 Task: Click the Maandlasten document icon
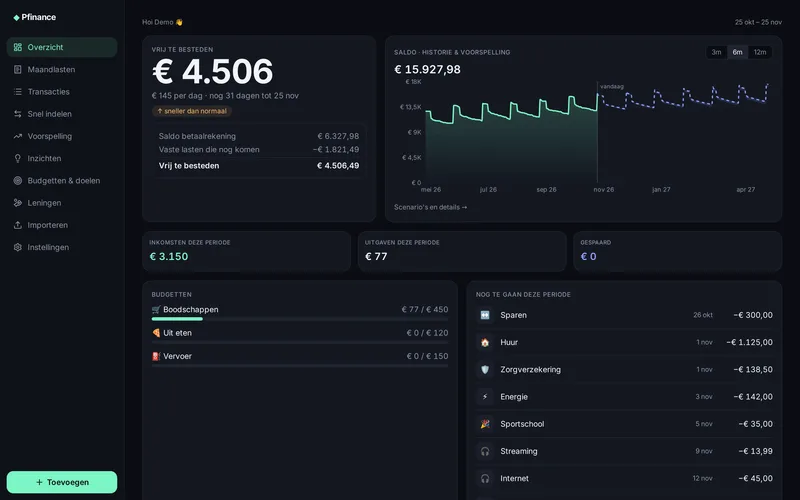[x=18, y=69]
